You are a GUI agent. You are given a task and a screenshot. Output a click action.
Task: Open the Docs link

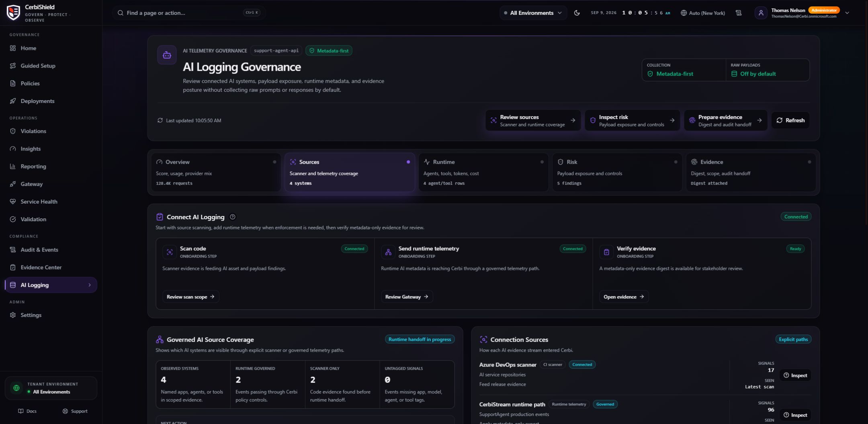click(27, 411)
